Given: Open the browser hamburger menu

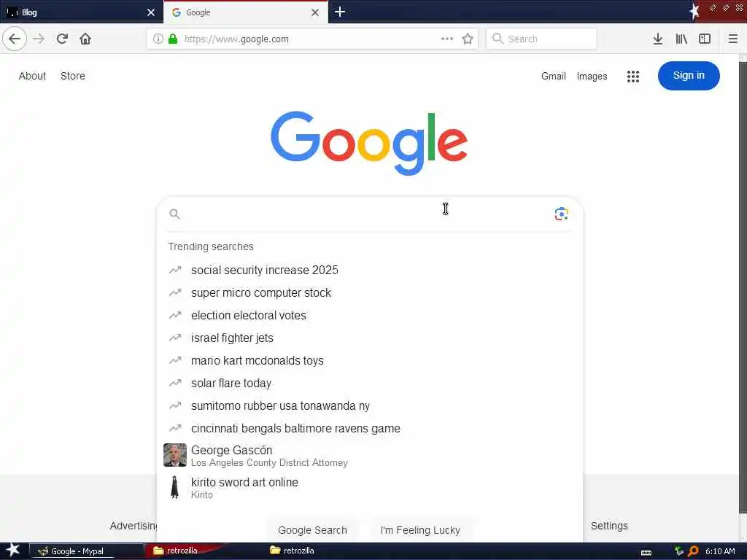Looking at the screenshot, I should click(732, 39).
